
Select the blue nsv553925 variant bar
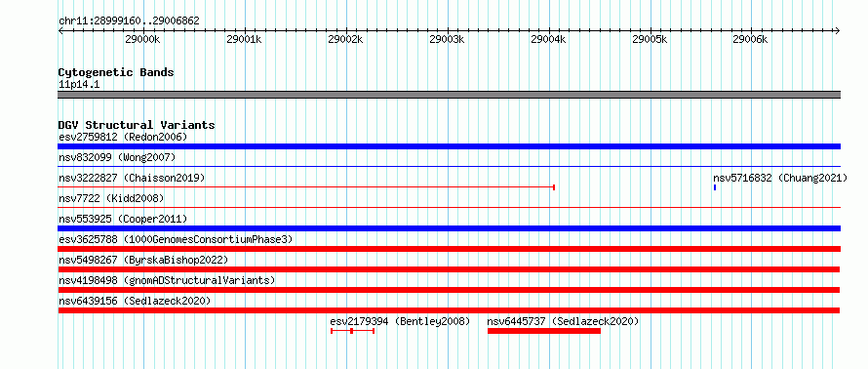pos(449,228)
